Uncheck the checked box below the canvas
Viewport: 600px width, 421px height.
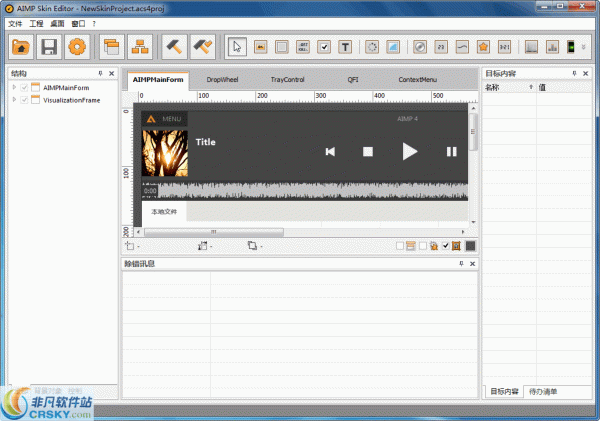coord(445,246)
